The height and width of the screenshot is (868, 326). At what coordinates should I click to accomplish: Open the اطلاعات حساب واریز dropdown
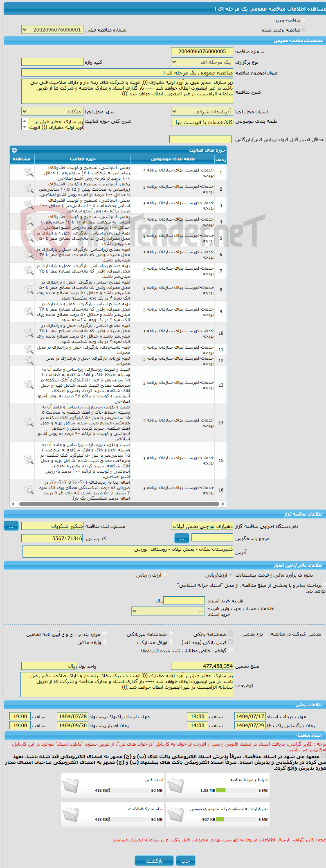coord(168,611)
